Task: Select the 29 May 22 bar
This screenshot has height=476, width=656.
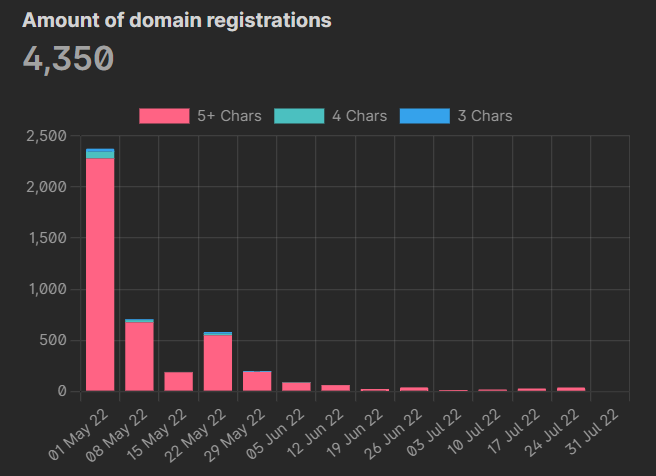Action: tap(257, 381)
